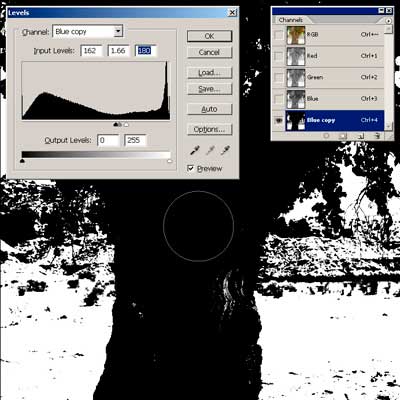Click Save selection as channel icon
The height and width of the screenshot is (400, 400).
click(x=342, y=136)
